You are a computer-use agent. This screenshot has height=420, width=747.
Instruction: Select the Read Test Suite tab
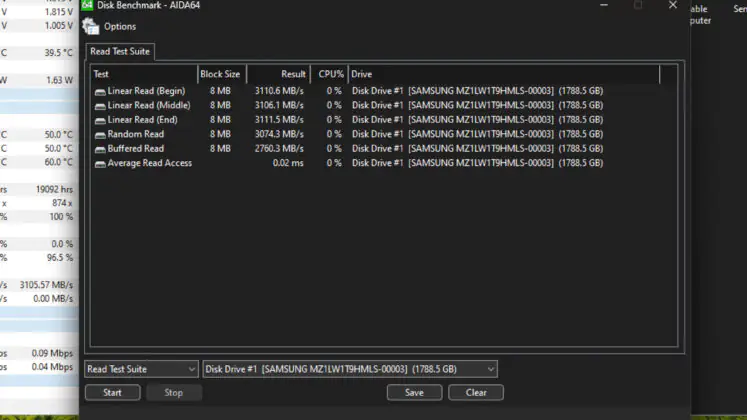120,51
